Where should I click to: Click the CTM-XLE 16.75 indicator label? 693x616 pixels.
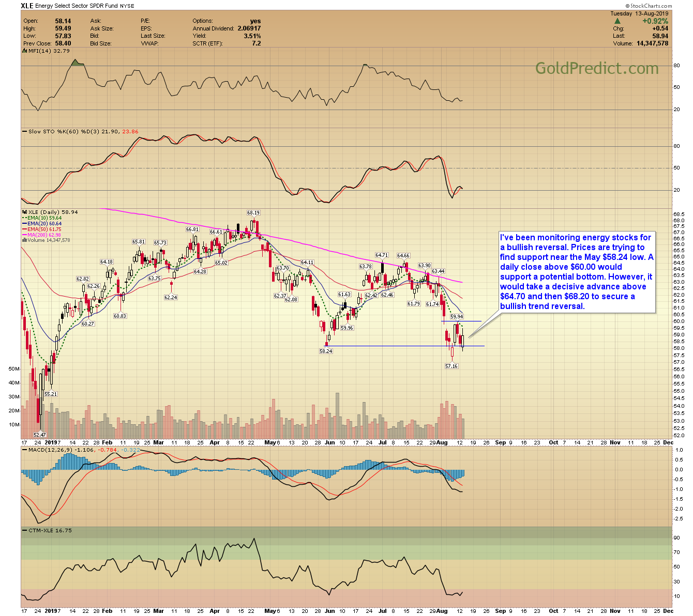[47, 530]
